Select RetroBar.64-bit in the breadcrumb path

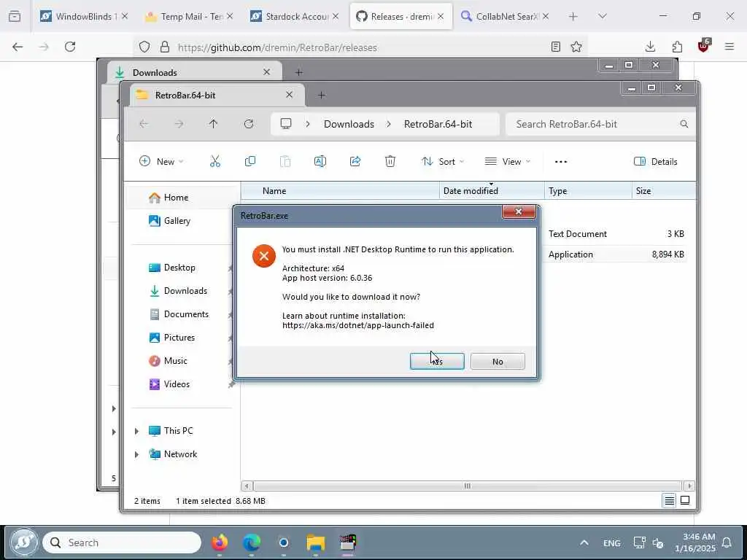[x=438, y=124]
